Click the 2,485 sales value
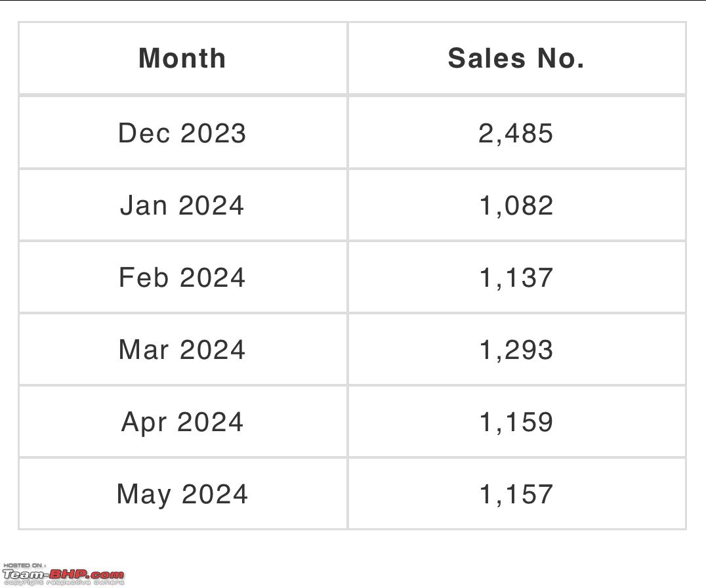The height and width of the screenshot is (588, 706). point(516,134)
